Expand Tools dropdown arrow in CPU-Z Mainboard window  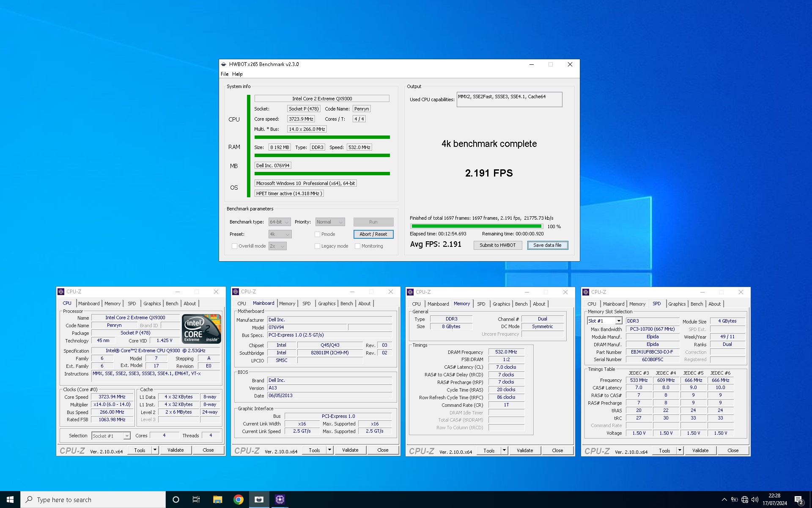[x=329, y=450]
